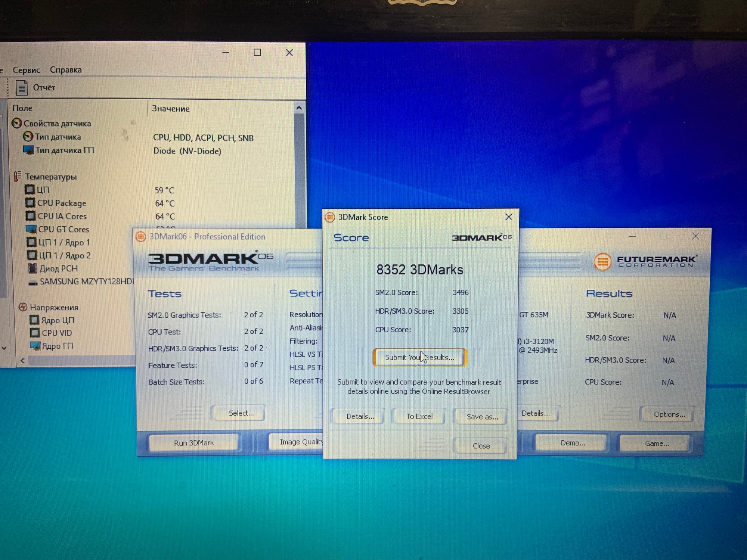Click the CPU, HDD, ACPI, PCH, SNB value

[203, 138]
